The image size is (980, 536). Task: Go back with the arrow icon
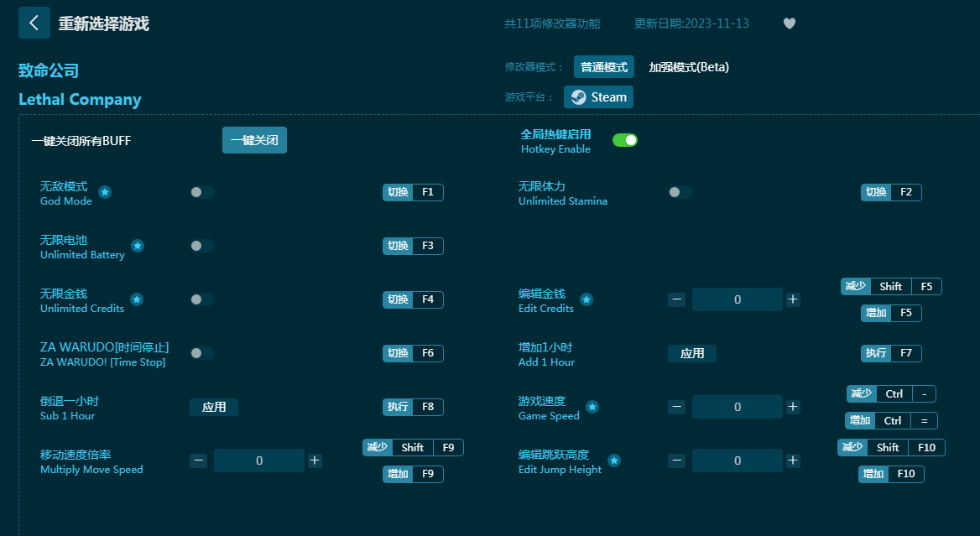pos(34,23)
